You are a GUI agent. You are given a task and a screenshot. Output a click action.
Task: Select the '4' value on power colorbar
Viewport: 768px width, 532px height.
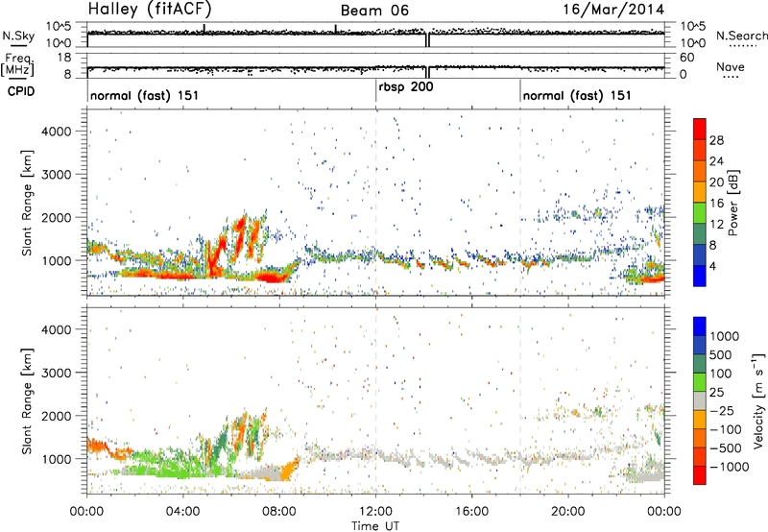(713, 267)
